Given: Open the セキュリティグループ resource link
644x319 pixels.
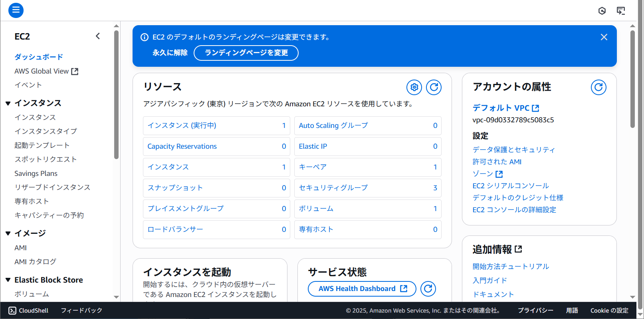Looking at the screenshot, I should (333, 188).
